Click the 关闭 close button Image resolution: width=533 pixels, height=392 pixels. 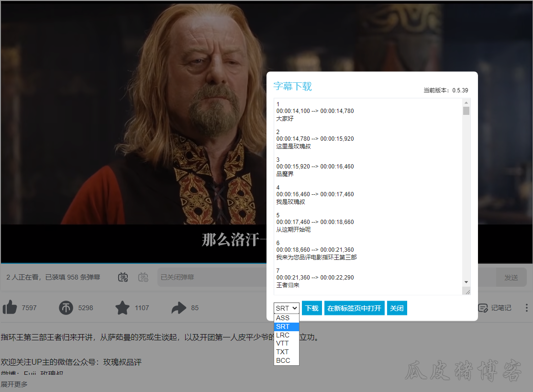(397, 308)
